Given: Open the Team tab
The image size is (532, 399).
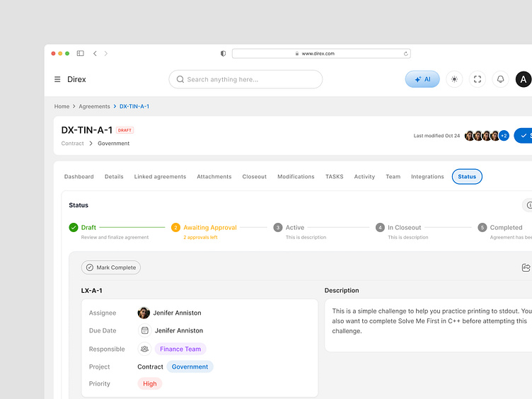Looking at the screenshot, I should (x=393, y=177).
